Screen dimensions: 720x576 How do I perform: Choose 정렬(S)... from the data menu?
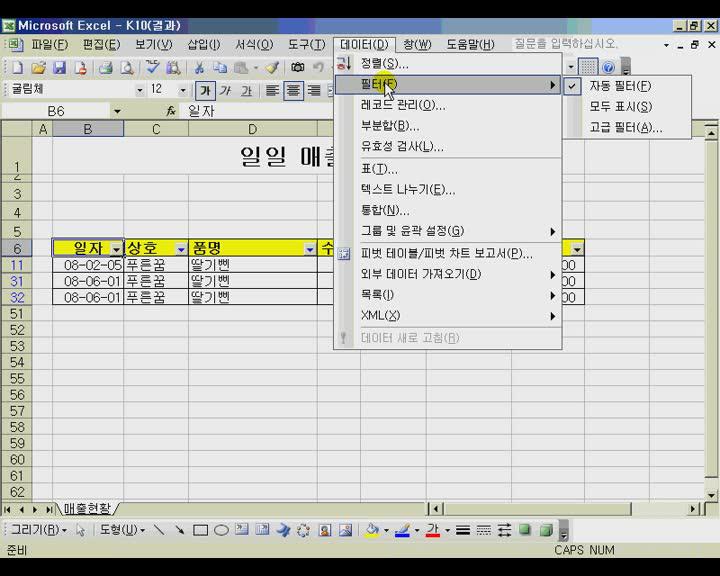click(x=448, y=63)
